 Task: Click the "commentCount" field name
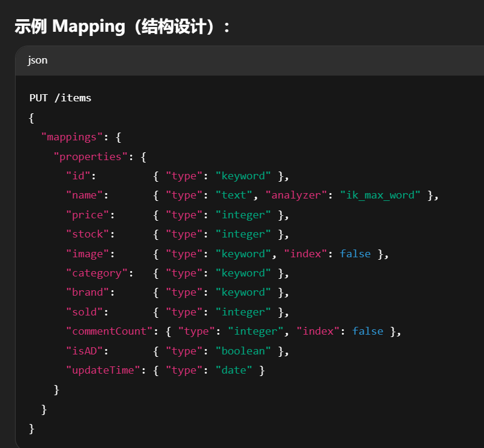point(109,331)
